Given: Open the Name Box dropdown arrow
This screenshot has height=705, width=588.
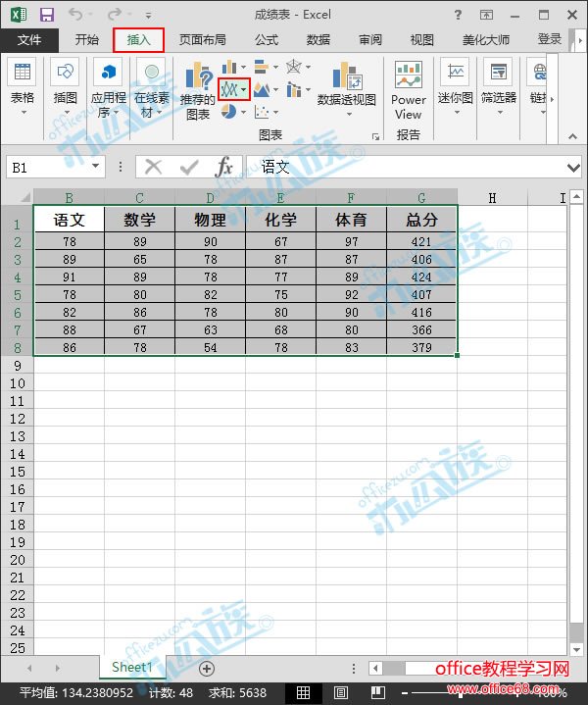Looking at the screenshot, I should point(95,166).
